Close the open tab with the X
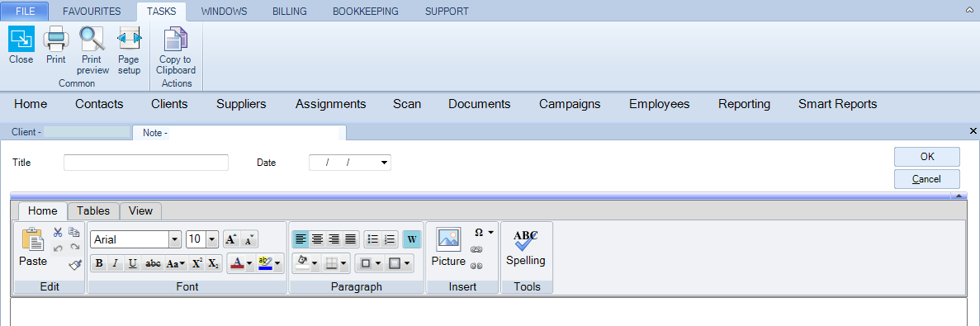This screenshot has height=326, width=980. coord(973,131)
